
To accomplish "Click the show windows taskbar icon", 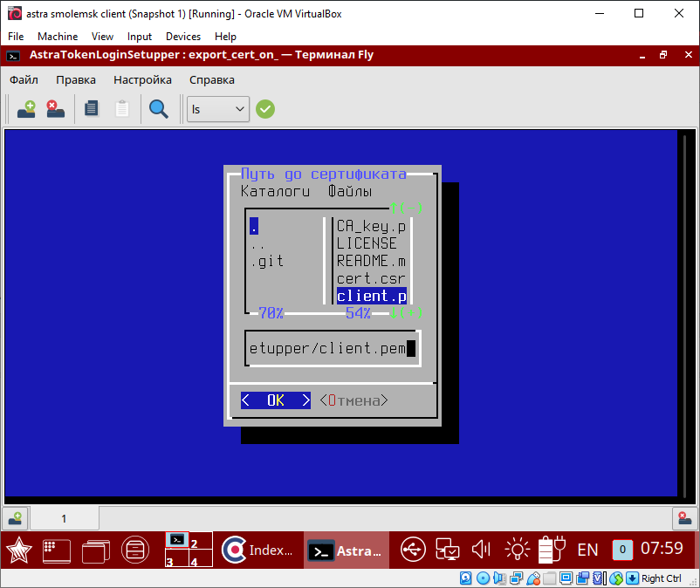I will pyautogui.click(x=96, y=551).
